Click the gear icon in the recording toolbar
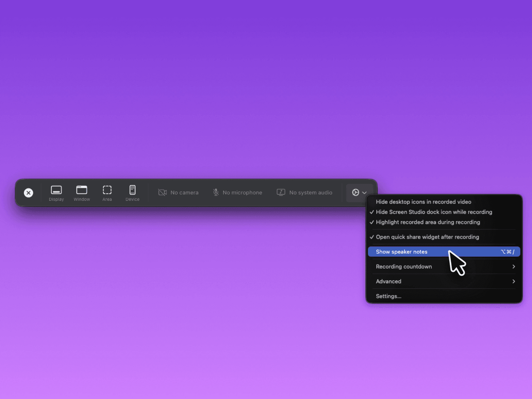This screenshot has width=532, height=399. [355, 193]
